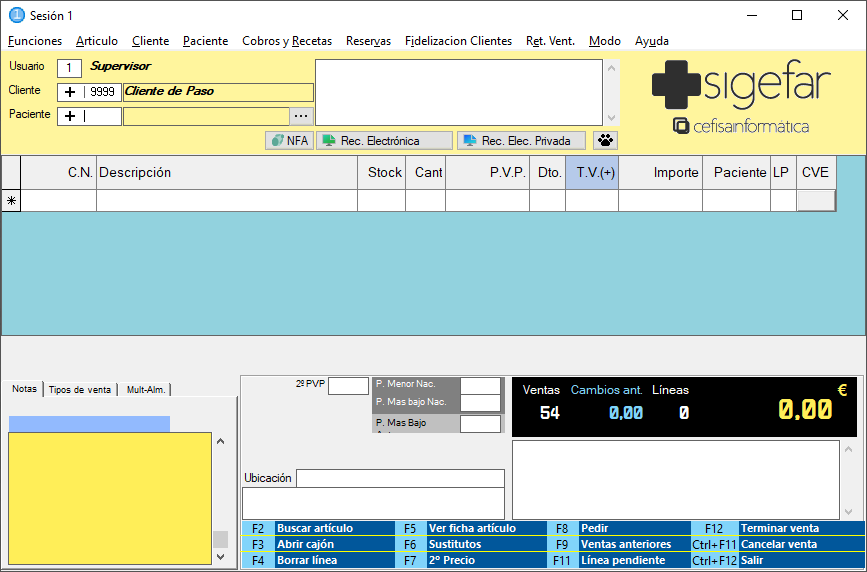Click the plus button beside Cliente

point(70,92)
